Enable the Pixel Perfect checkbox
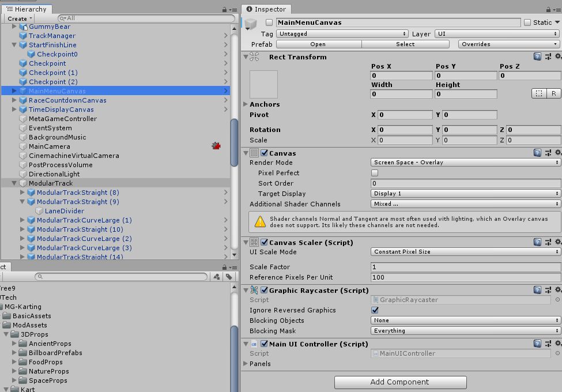 (375, 173)
